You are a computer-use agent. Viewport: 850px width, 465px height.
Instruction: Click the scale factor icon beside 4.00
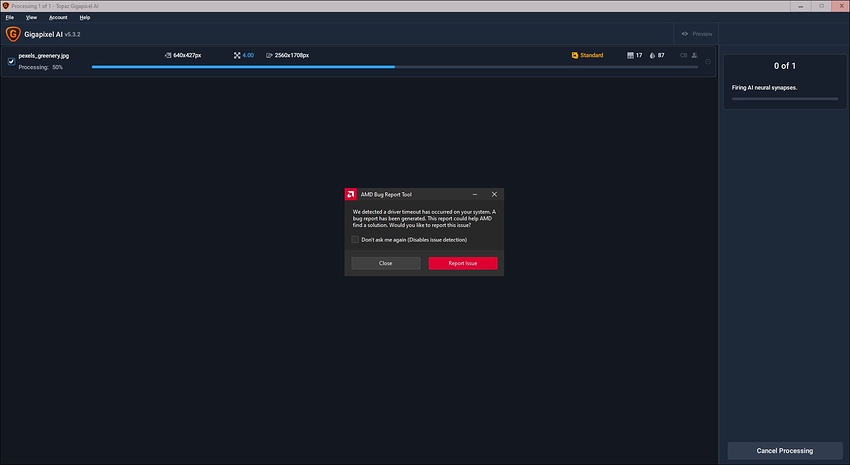point(237,55)
